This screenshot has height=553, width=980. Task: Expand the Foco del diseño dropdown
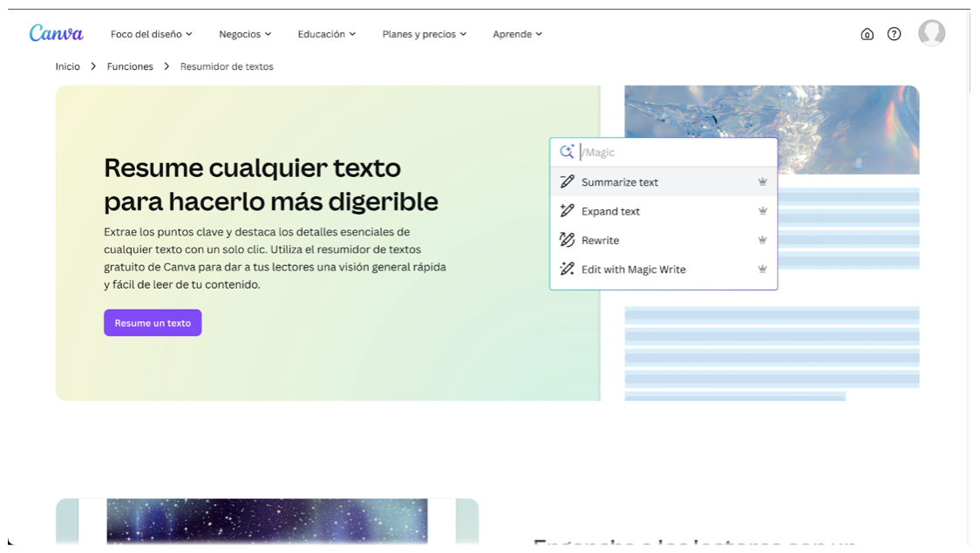click(151, 34)
